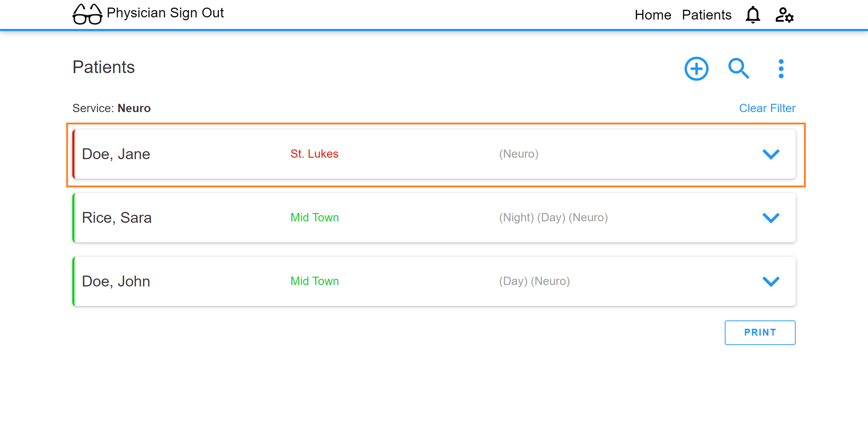Image resolution: width=868 pixels, height=434 pixels.
Task: Select the Doe, Jane patient name
Action: coord(116,154)
